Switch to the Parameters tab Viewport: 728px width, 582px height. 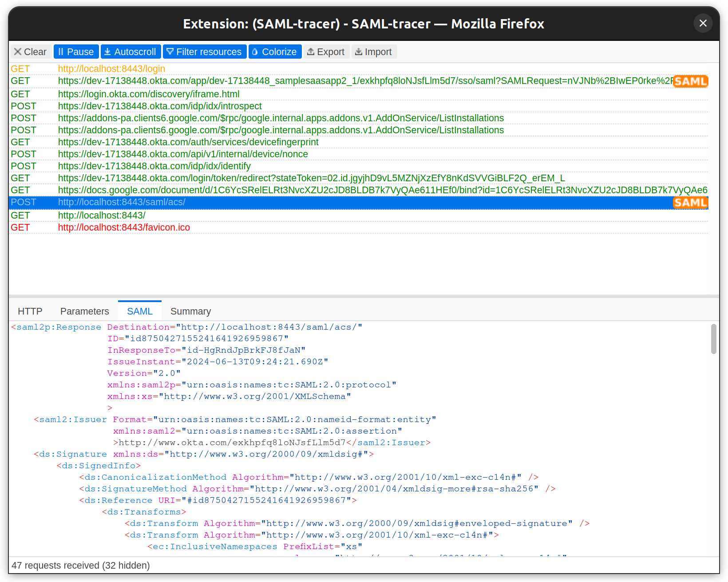(85, 311)
